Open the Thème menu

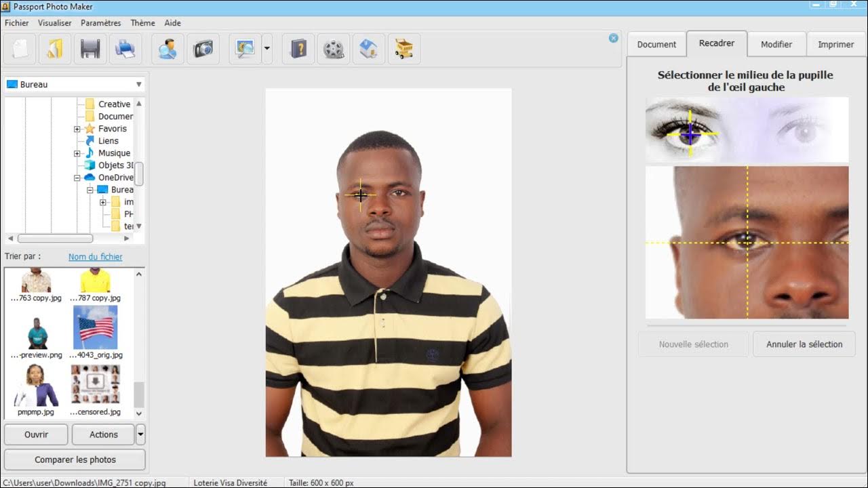click(x=143, y=23)
